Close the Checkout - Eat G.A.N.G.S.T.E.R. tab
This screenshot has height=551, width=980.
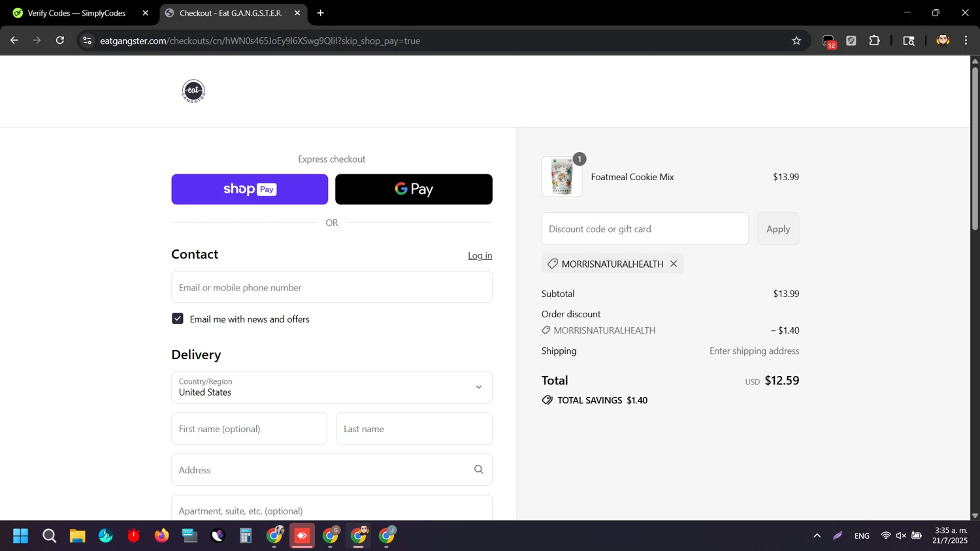pyautogui.click(x=297, y=13)
